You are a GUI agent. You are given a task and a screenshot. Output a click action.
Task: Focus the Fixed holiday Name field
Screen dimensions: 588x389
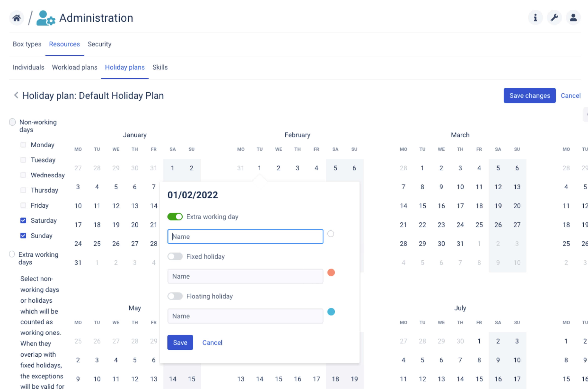point(245,276)
